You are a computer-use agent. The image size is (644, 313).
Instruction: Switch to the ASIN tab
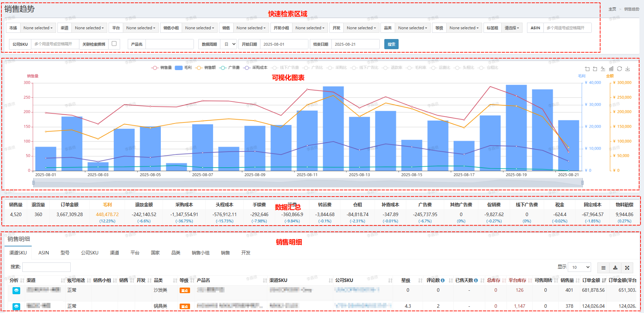44,253
